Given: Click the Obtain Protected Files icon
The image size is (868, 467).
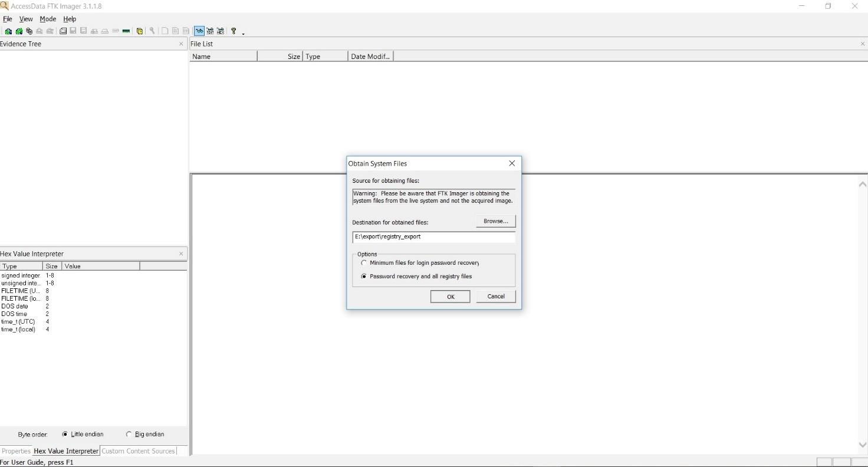Looking at the screenshot, I should (140, 31).
